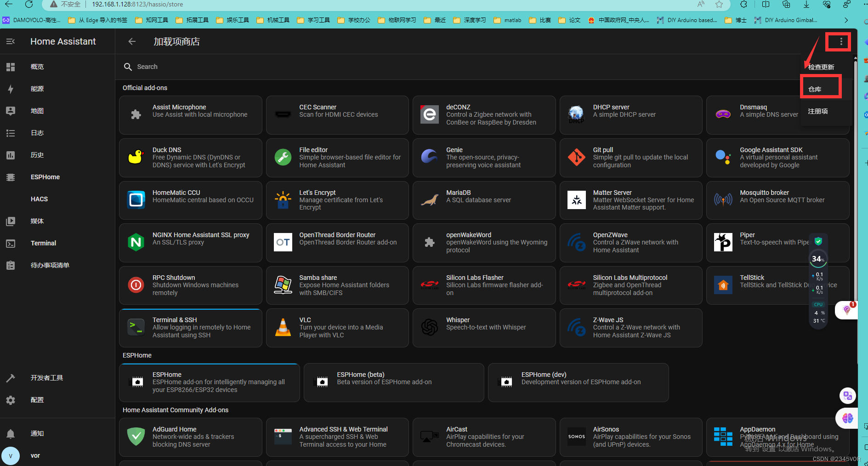Open the 概览 overview dashboard icon

coord(11,67)
